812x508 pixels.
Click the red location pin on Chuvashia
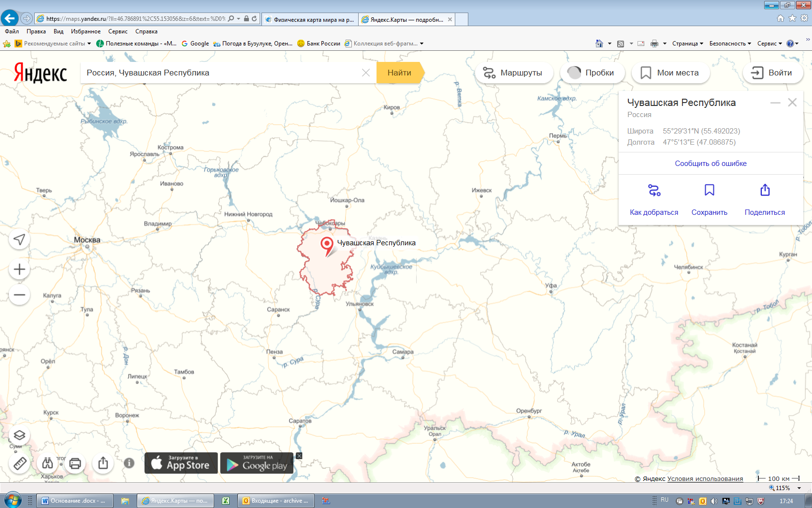[327, 246]
